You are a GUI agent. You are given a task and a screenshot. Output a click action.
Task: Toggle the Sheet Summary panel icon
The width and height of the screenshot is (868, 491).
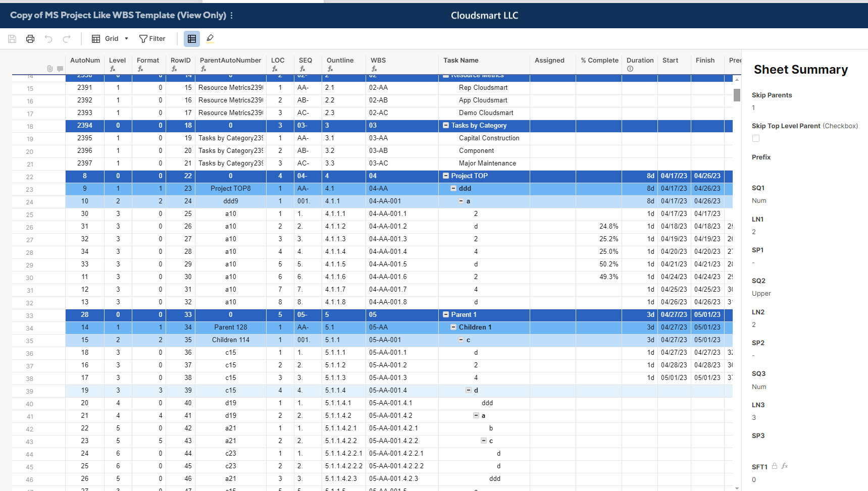pos(192,39)
